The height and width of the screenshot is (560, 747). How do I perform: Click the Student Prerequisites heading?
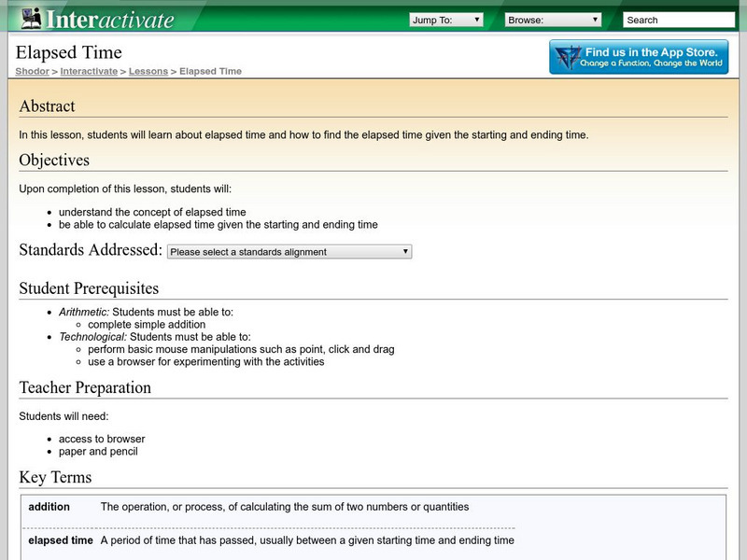tap(89, 288)
